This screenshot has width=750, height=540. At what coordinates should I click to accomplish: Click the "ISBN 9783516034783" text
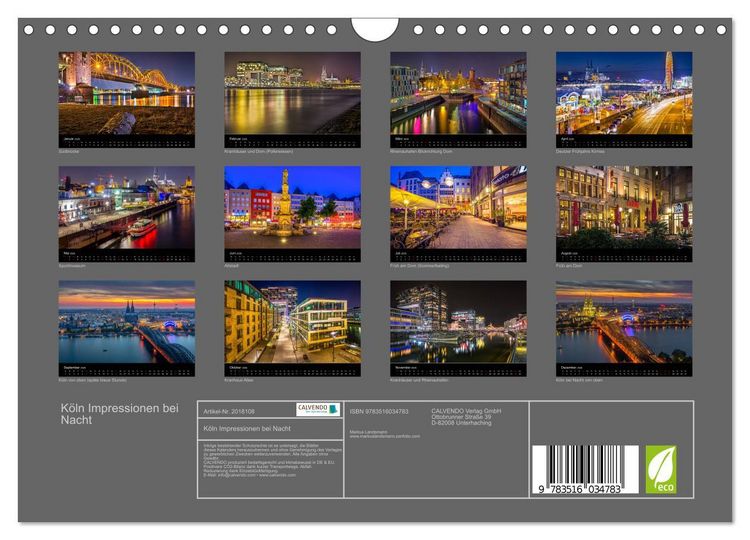(x=379, y=411)
